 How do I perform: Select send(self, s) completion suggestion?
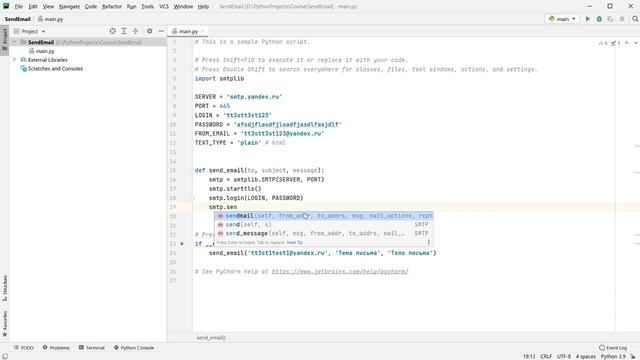pyautogui.click(x=324, y=224)
